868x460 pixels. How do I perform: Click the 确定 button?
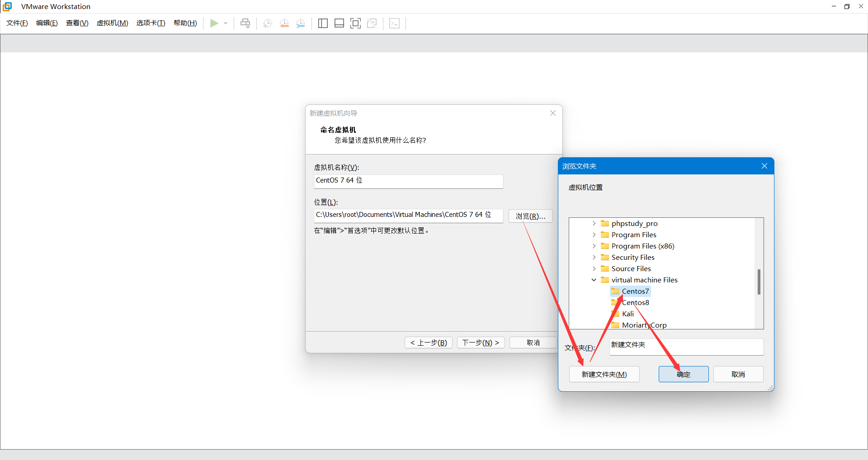pyautogui.click(x=684, y=374)
